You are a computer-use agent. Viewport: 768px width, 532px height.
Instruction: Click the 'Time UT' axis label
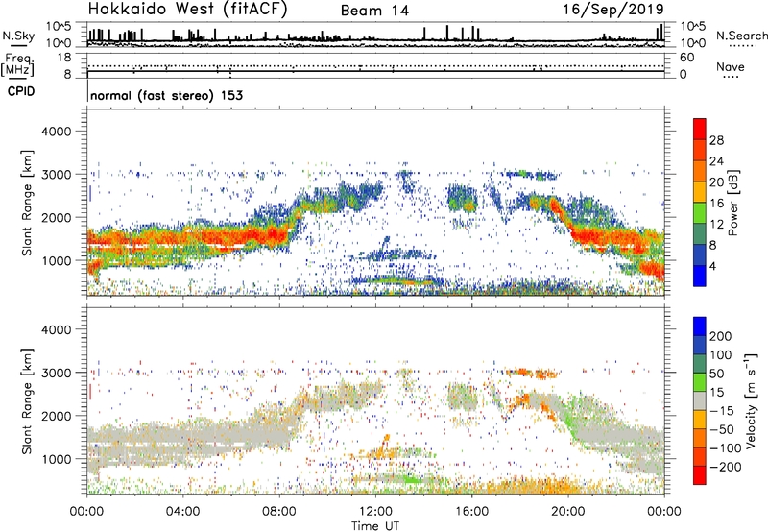click(x=375, y=526)
